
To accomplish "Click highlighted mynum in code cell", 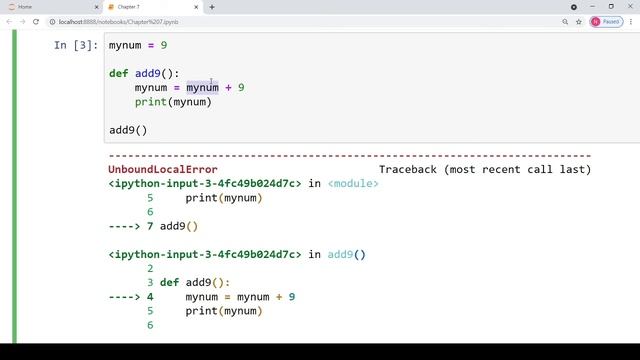I will 202,88.
